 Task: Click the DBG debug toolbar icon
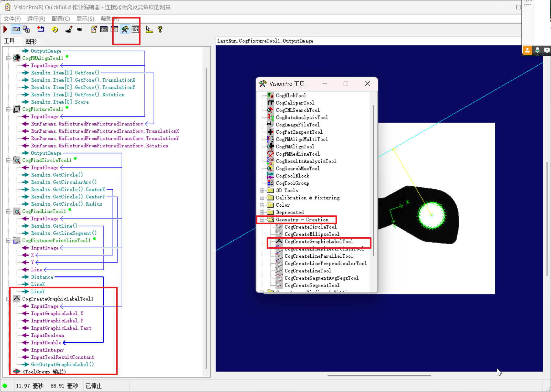click(x=135, y=29)
